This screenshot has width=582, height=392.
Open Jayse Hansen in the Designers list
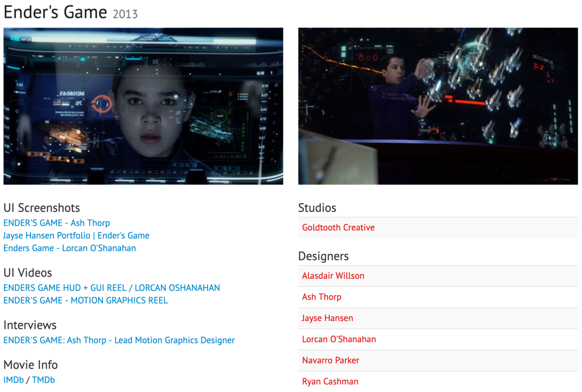(327, 318)
